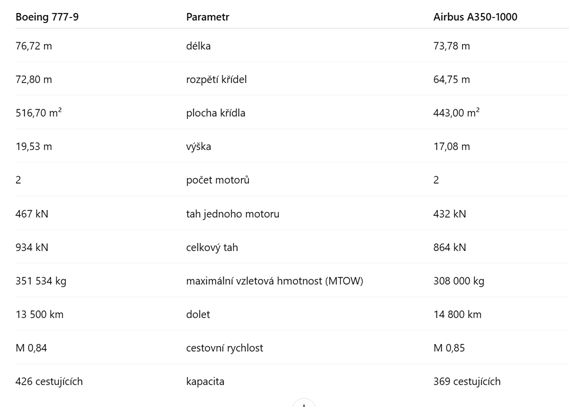Click the Airbus total thrust 864 kN
Screen dimensions: 571x409
click(x=450, y=247)
